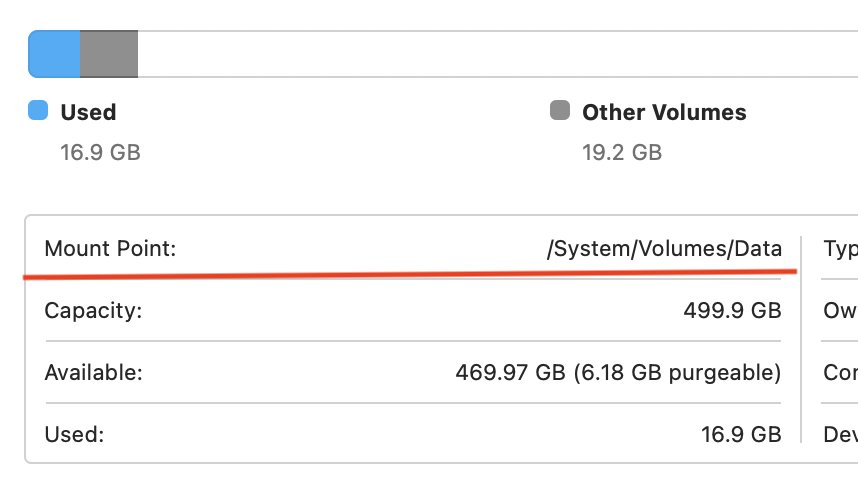
Task: Click the truncated Dev label in the right column
Action: point(840,435)
